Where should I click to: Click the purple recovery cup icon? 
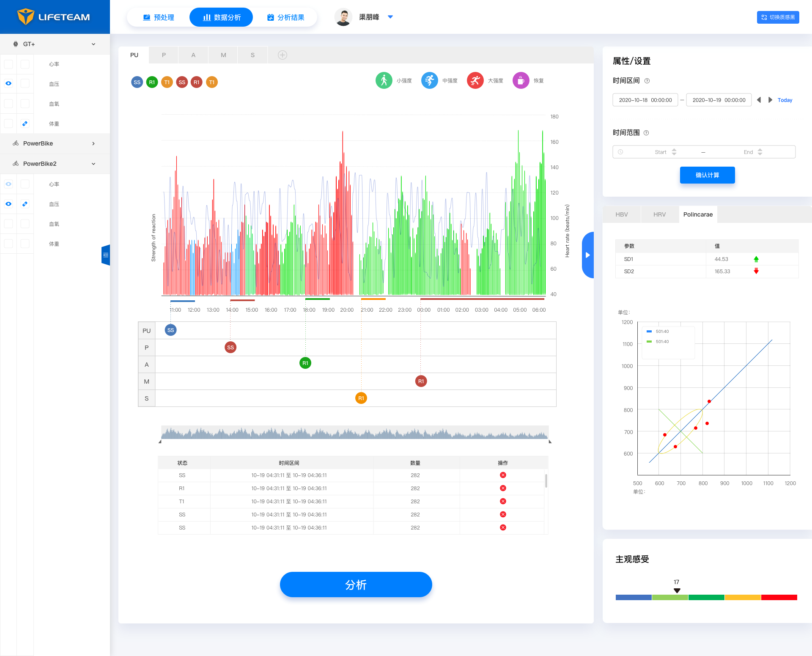click(x=521, y=80)
